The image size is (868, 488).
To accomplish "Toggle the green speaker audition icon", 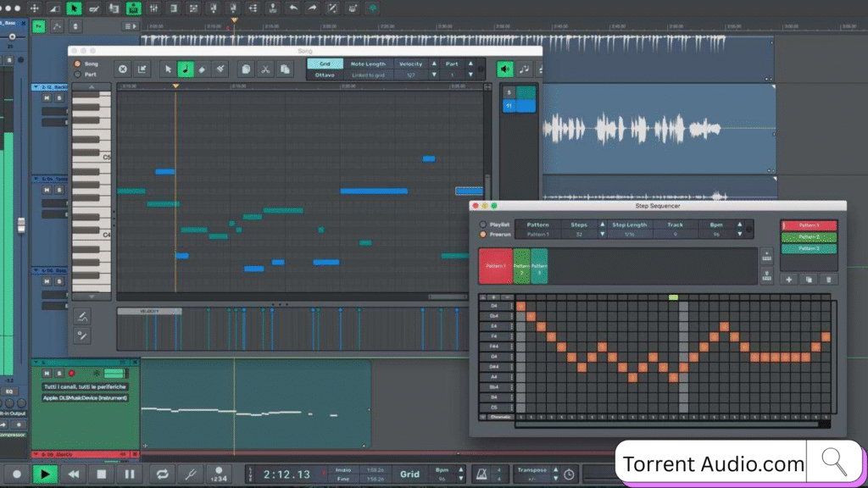I will 505,69.
